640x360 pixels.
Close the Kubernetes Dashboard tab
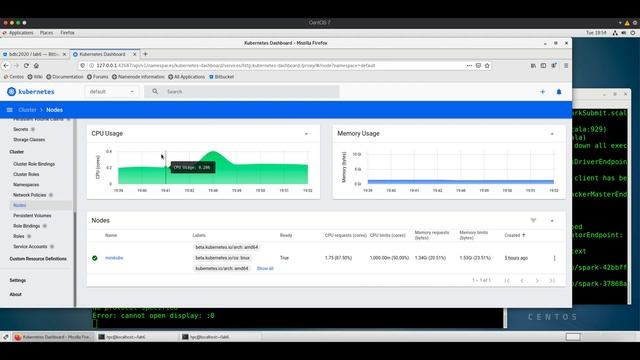[x=135, y=54]
